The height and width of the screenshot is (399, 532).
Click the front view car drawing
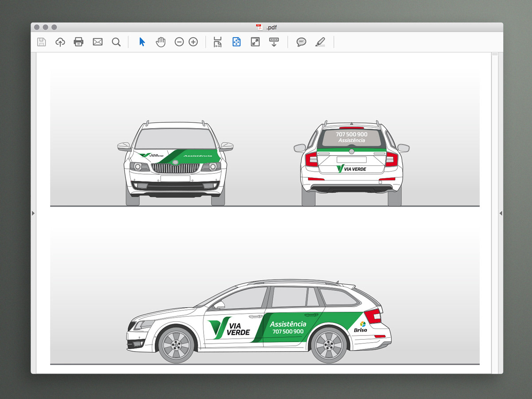pos(175,163)
